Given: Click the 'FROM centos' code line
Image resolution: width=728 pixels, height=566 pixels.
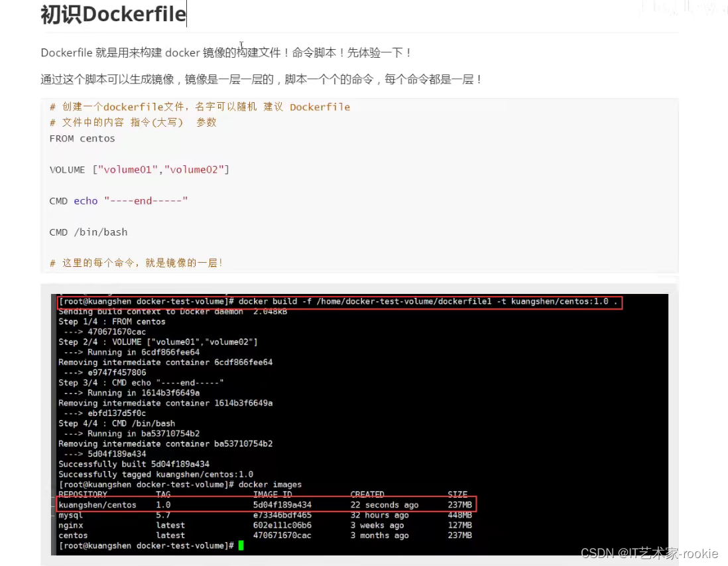Looking at the screenshot, I should [82, 139].
